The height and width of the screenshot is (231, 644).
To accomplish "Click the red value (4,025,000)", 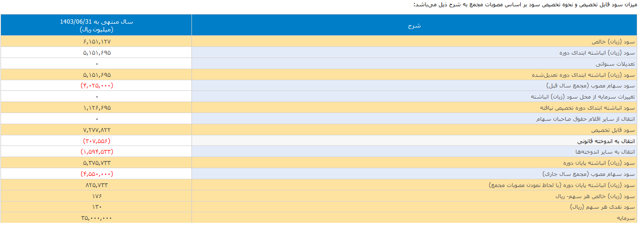I will [x=96, y=86].
